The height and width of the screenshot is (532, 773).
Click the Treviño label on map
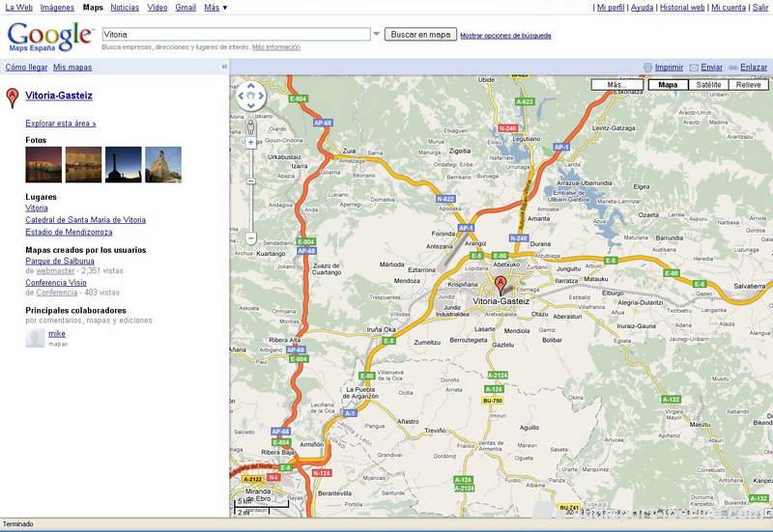[x=436, y=431]
